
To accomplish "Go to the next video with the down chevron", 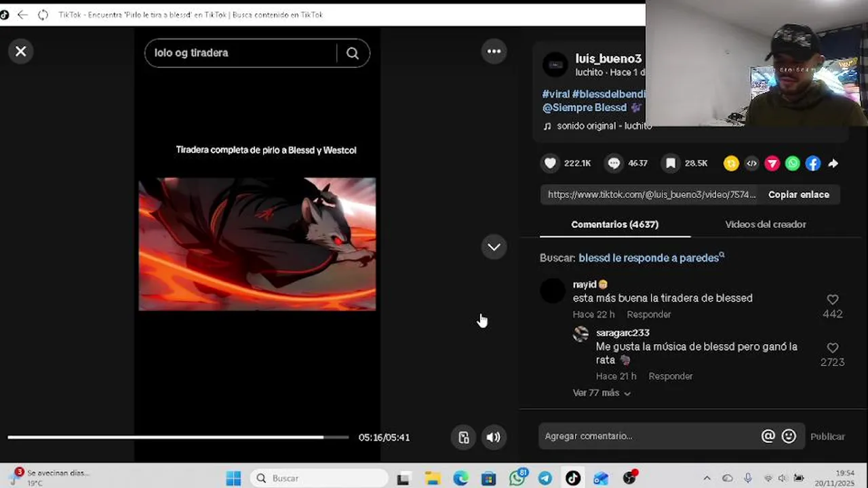I will point(494,247).
